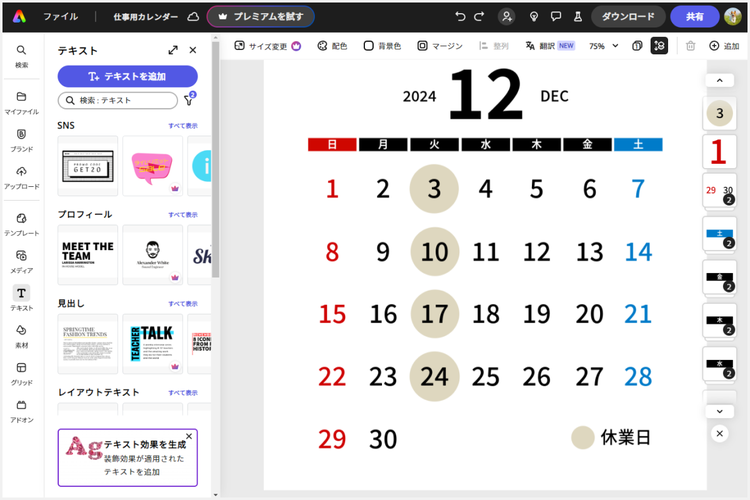
Task: Select the red 1 layer thumbnail
Action: point(719,151)
